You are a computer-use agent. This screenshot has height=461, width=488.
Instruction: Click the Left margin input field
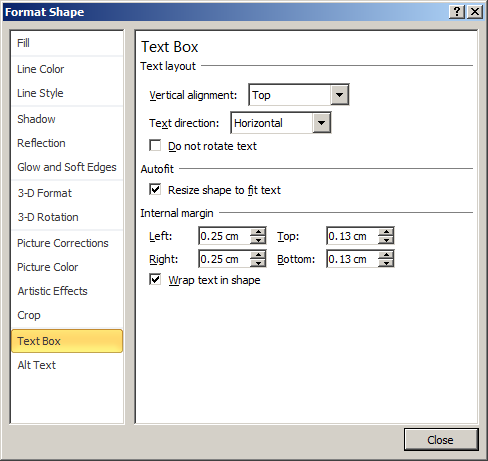225,236
